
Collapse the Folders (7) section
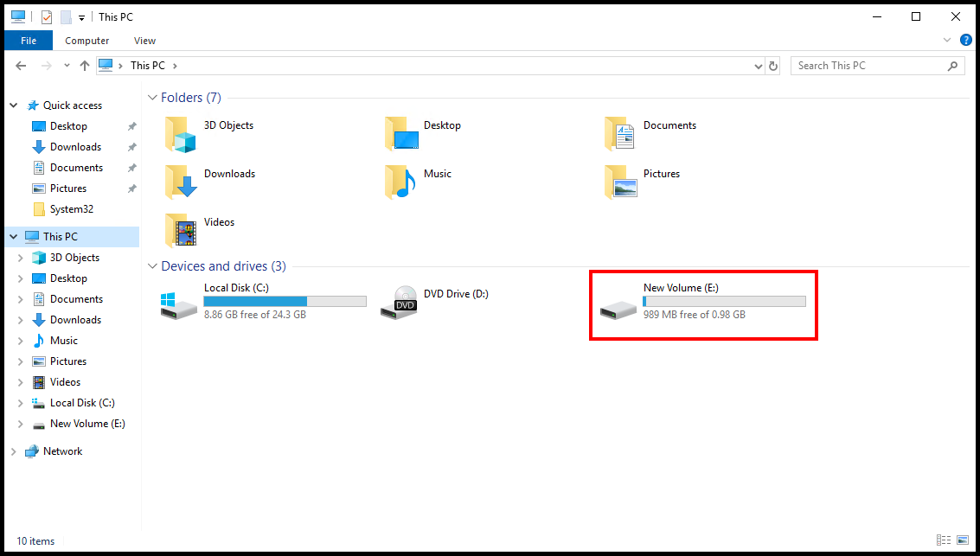click(x=152, y=97)
